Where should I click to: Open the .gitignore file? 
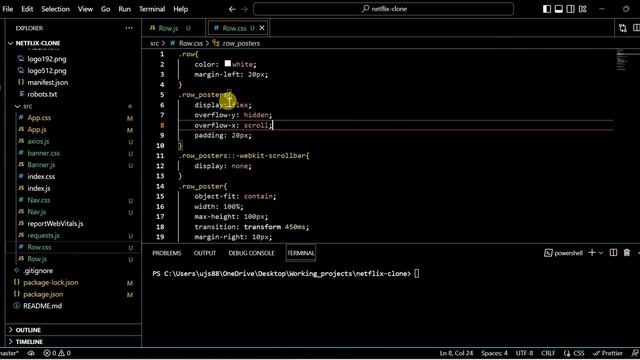tap(38, 271)
